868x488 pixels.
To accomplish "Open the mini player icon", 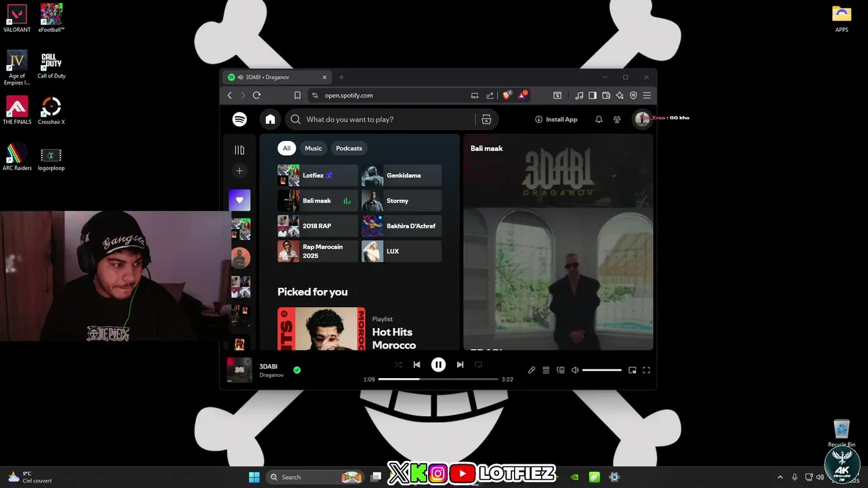I will [632, 370].
